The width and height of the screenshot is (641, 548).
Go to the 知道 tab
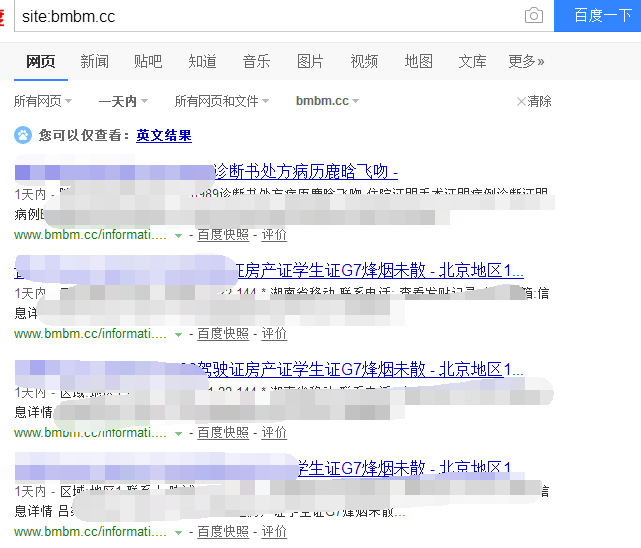202,62
